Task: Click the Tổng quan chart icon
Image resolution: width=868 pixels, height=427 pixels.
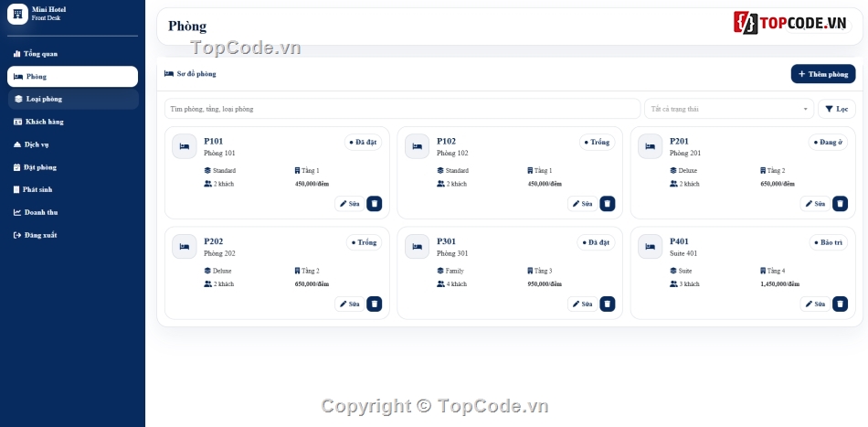Action: pos(16,54)
